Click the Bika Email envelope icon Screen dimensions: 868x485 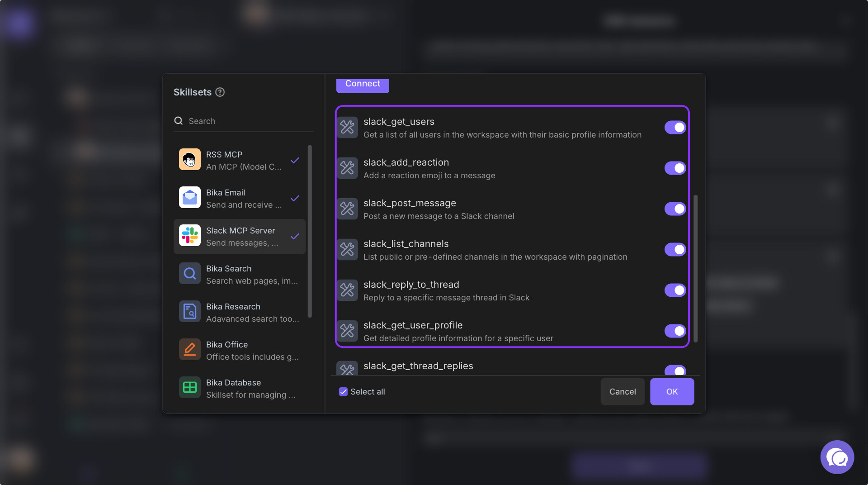189,198
